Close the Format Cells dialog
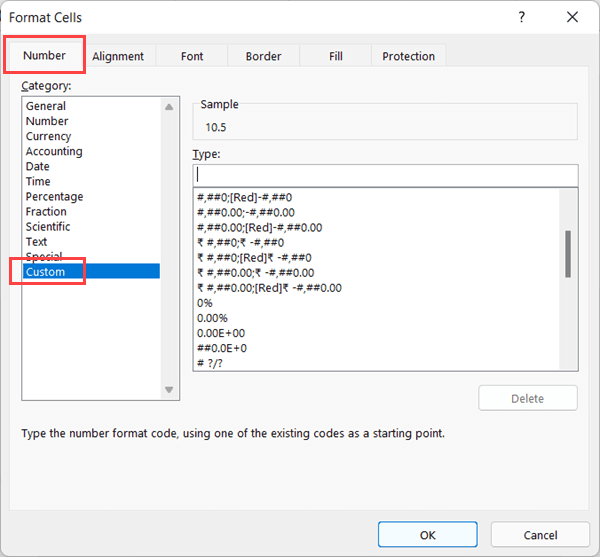The width and height of the screenshot is (600, 557). [x=572, y=17]
